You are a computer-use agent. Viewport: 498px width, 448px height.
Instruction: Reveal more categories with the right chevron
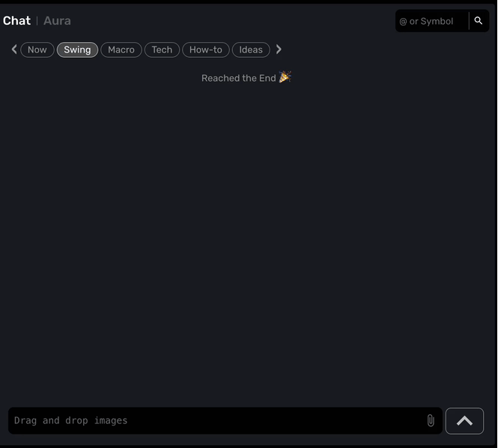pos(279,49)
